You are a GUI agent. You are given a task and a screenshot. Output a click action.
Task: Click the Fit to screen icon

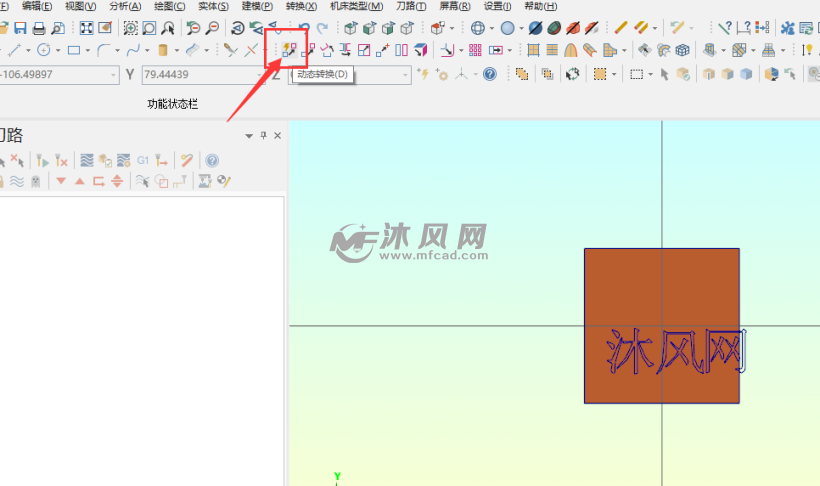(86, 28)
